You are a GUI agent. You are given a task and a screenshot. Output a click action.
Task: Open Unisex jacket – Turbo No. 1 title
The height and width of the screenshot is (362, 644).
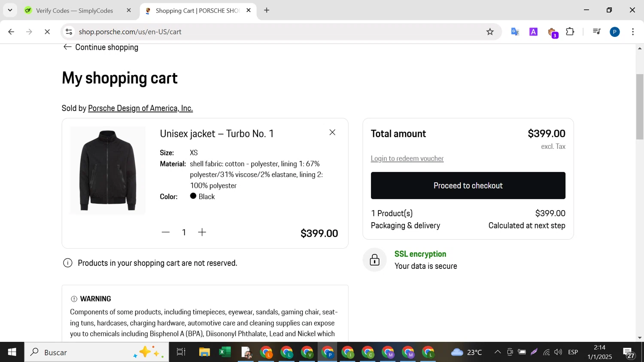click(x=217, y=133)
